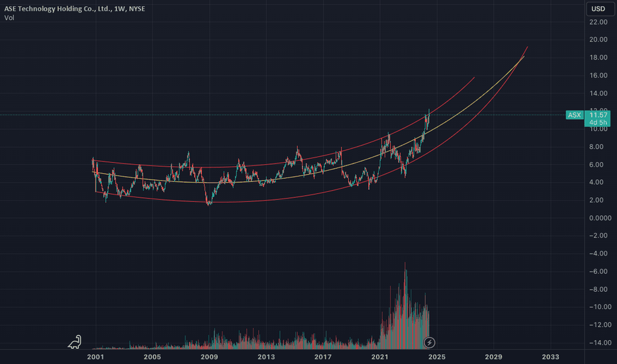Click the 8.00 price scale label
Image resolution: width=617 pixels, height=364 pixels.
(596, 147)
